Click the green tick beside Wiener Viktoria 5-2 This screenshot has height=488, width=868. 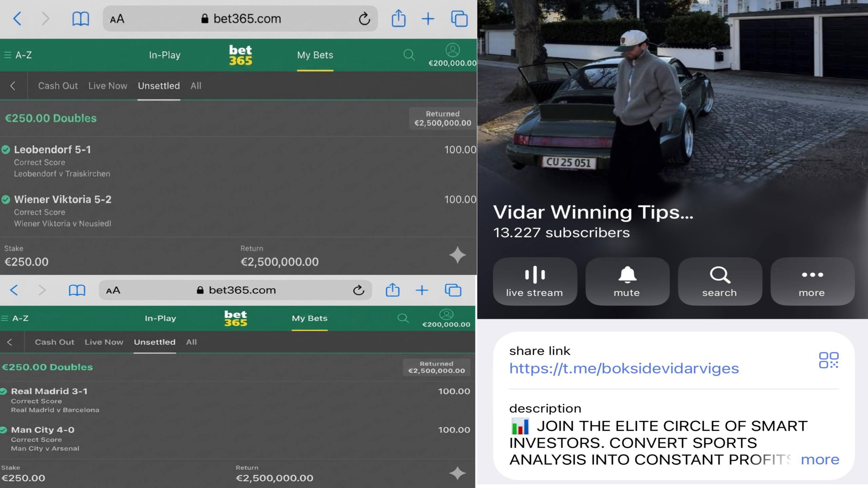6,199
